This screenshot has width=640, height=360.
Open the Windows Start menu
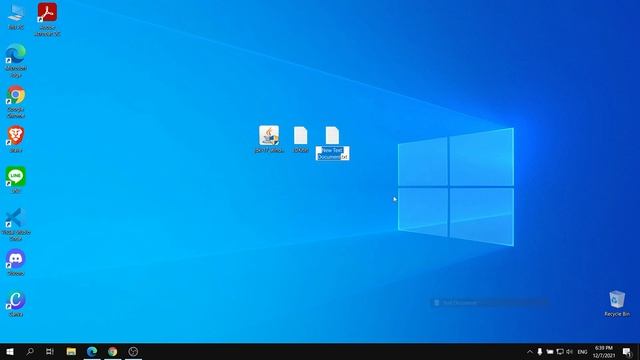coord(10,351)
